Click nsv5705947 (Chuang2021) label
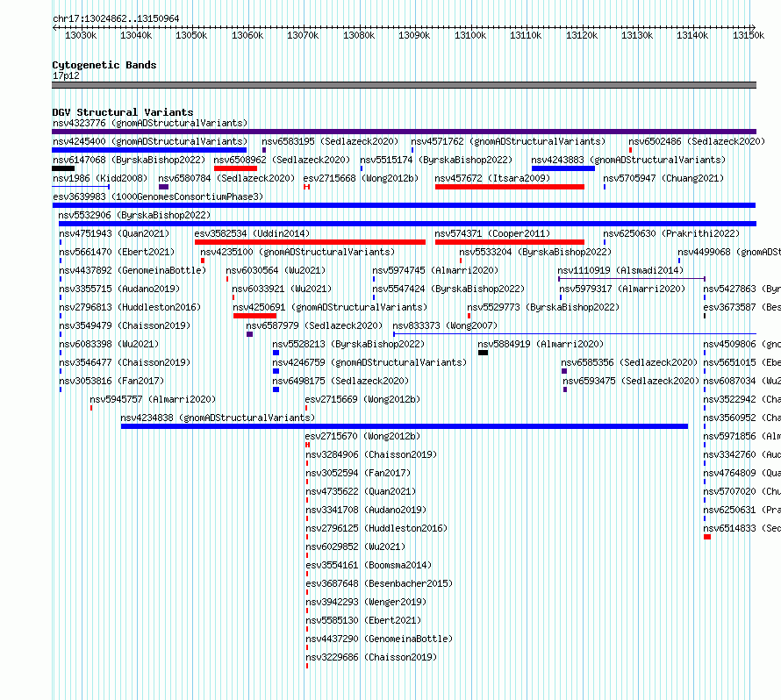 click(663, 178)
